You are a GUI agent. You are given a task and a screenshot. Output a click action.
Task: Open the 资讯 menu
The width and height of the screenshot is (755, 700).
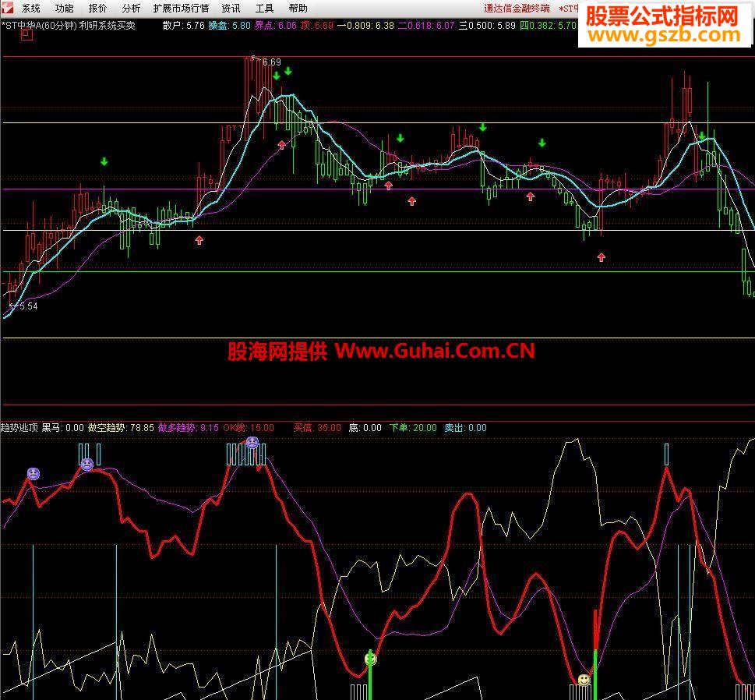231,9
